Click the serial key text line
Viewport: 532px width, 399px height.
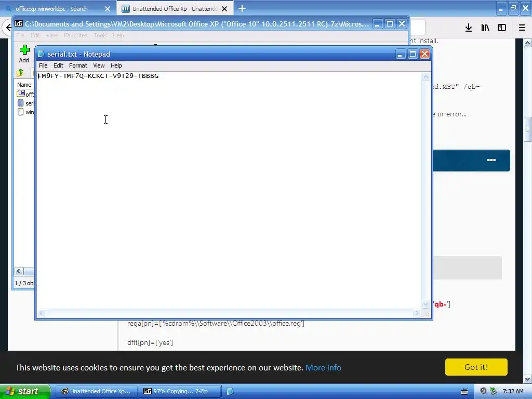(x=98, y=76)
